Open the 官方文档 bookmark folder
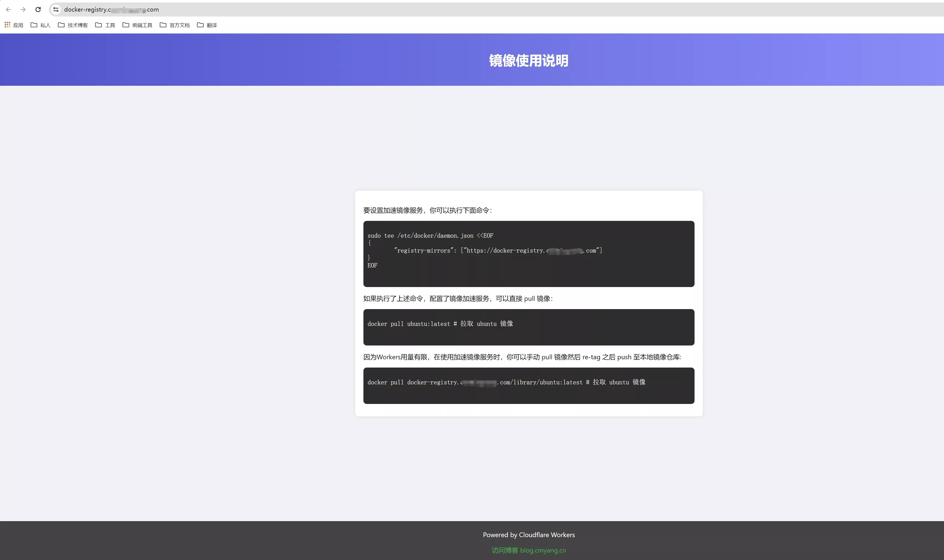Screen dimensions: 944x560 pyautogui.click(x=174, y=25)
